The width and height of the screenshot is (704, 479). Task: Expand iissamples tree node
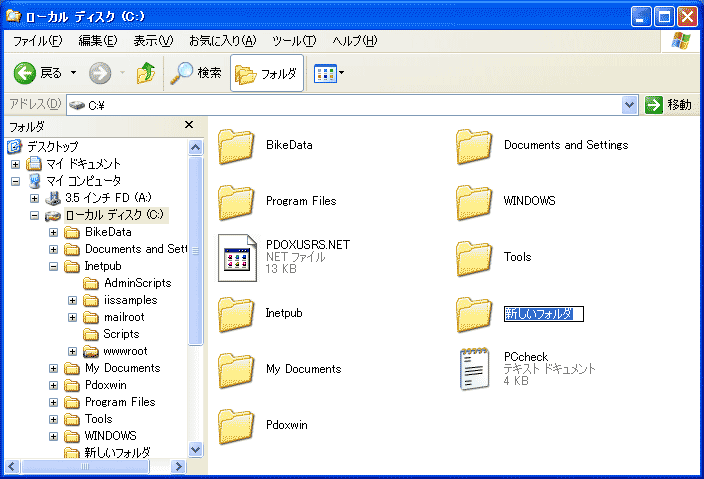tap(72, 300)
